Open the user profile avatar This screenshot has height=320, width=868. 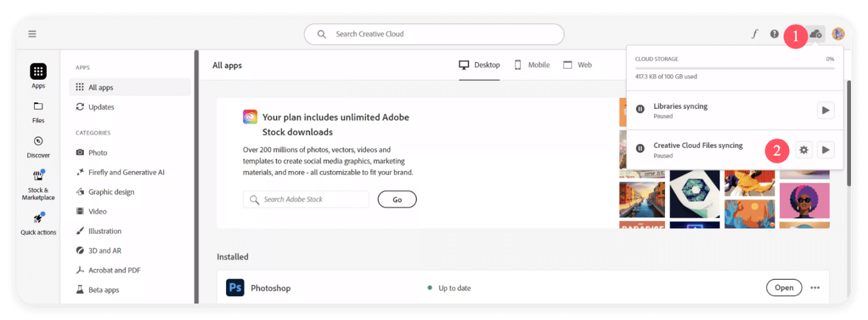(x=838, y=34)
